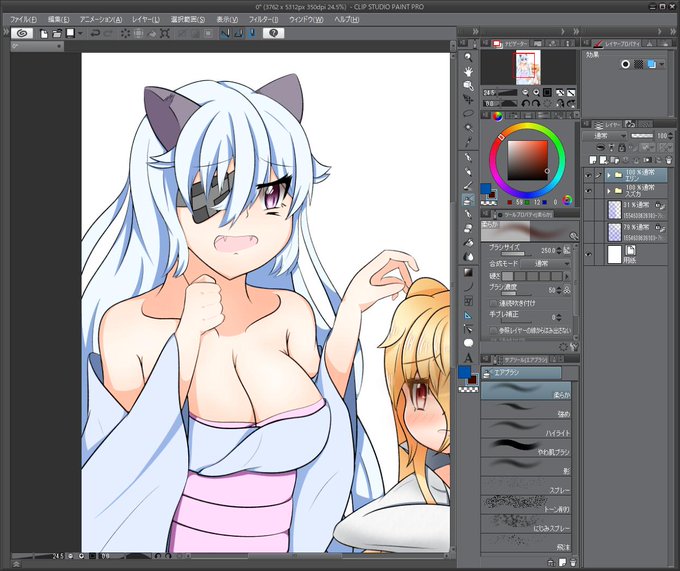Select the 強め airbrush sub tool

click(526, 410)
